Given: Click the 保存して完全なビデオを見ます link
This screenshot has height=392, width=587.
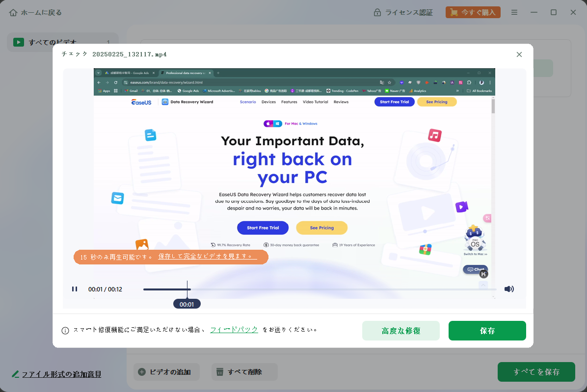Looking at the screenshot, I should coord(206,257).
